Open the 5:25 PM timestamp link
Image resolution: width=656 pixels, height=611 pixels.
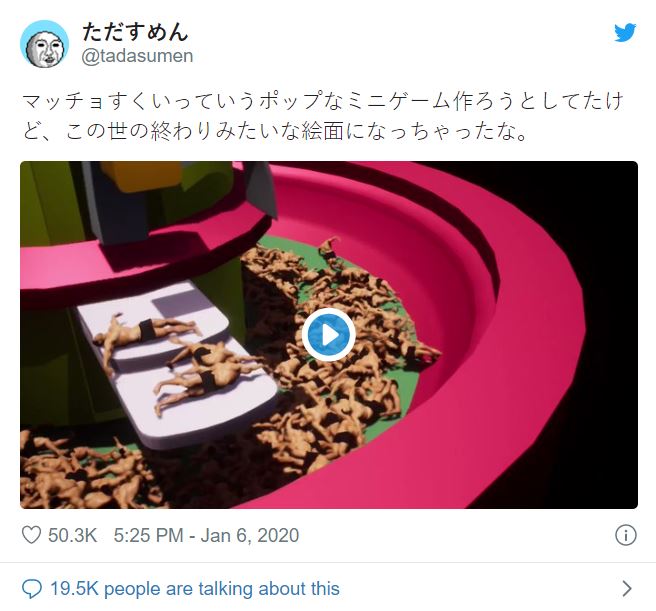click(x=149, y=535)
